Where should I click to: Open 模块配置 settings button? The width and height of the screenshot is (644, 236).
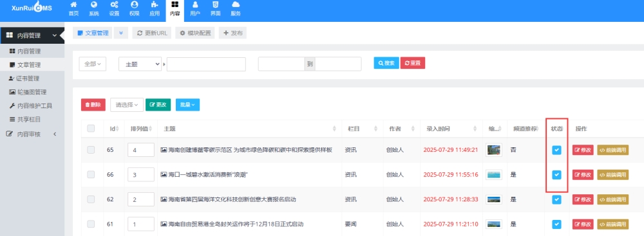195,33
